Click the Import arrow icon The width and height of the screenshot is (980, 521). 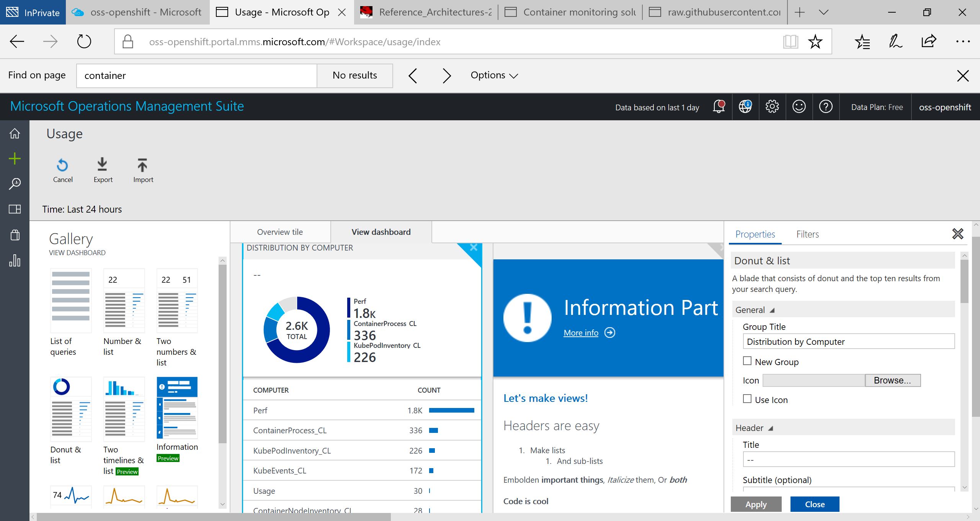(x=142, y=165)
